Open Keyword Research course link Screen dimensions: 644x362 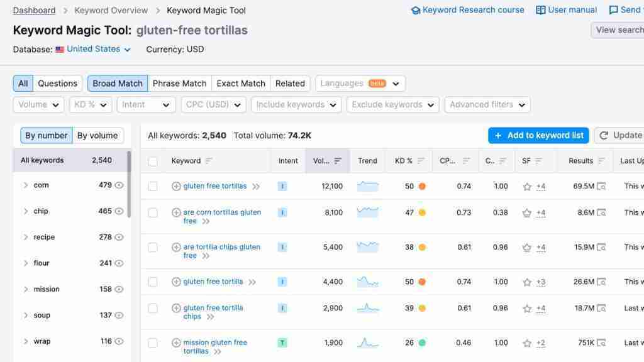[467, 10]
